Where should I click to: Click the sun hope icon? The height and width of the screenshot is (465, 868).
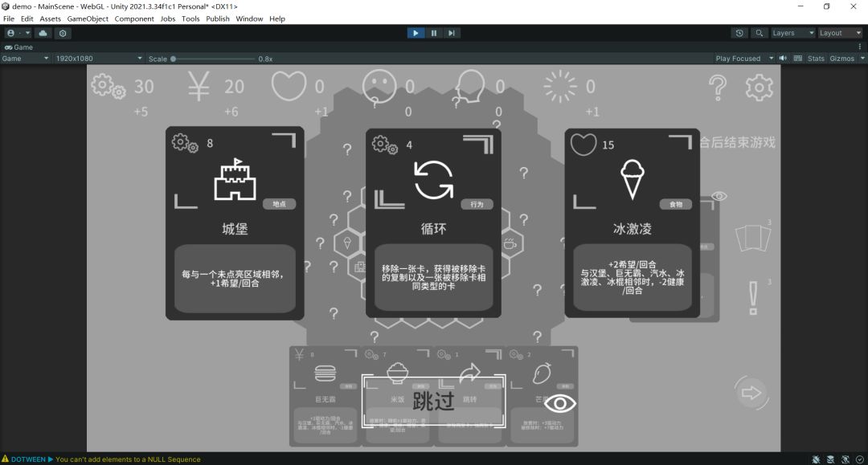coord(559,87)
